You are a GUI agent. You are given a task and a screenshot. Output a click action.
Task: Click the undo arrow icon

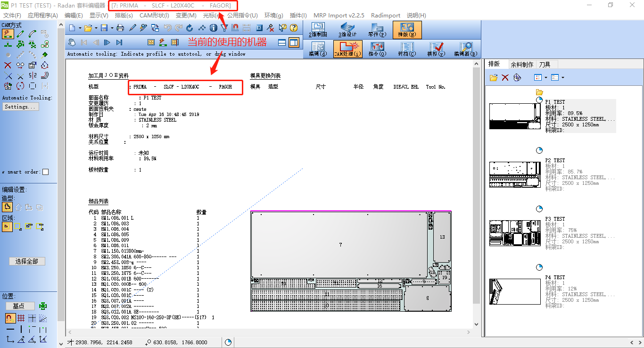coord(167,28)
